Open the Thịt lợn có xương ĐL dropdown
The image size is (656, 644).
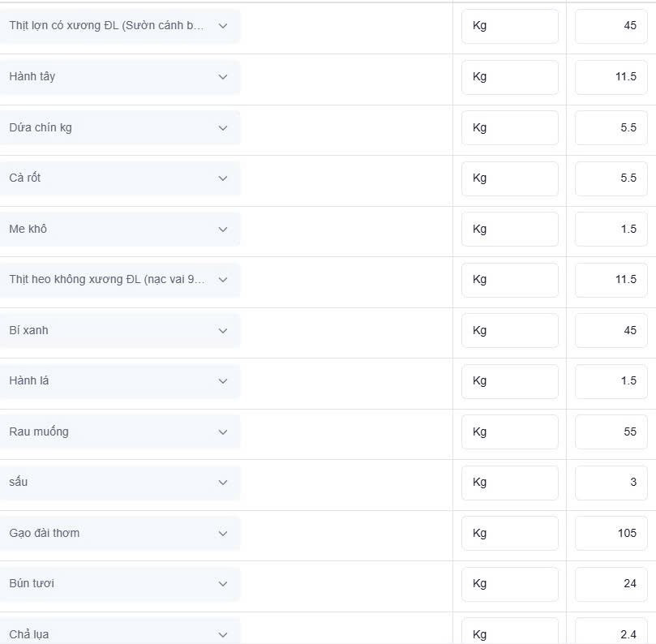120,26
